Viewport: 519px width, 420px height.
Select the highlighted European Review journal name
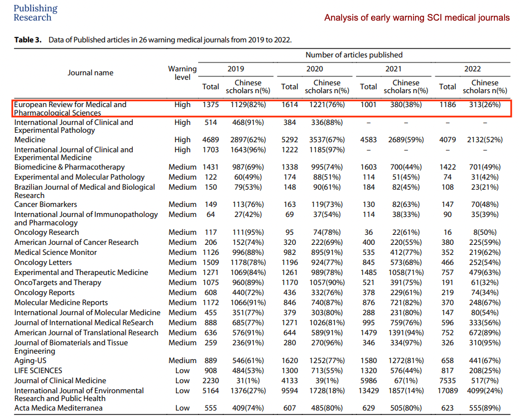pyautogui.click(x=70, y=108)
